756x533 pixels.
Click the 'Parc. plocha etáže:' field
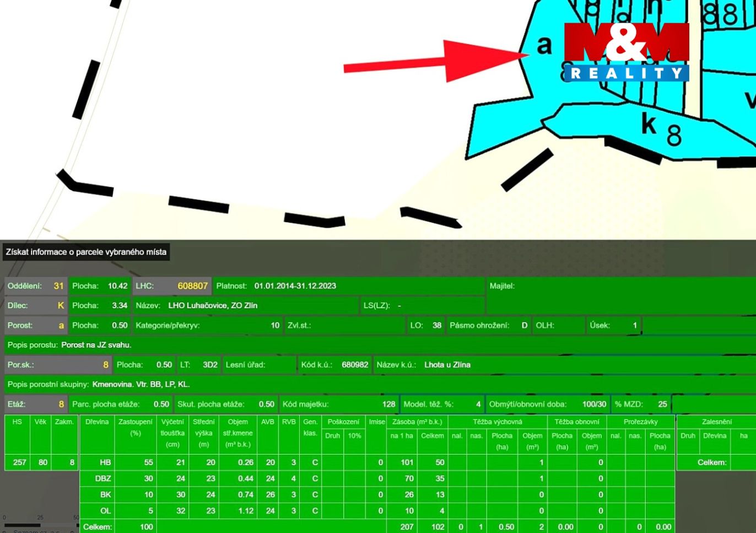click(121, 404)
